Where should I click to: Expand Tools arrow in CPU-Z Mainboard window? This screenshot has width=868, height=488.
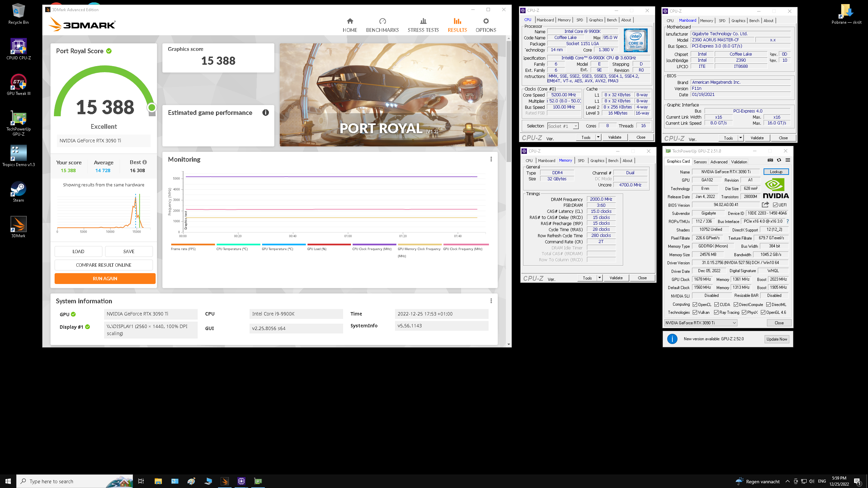pos(741,138)
